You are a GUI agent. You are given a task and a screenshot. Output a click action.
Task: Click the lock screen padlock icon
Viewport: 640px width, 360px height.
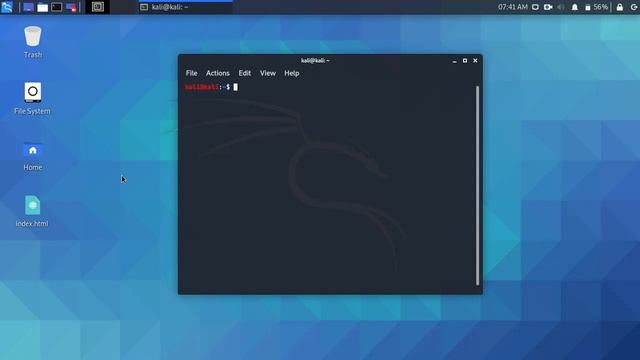pyautogui.click(x=620, y=7)
